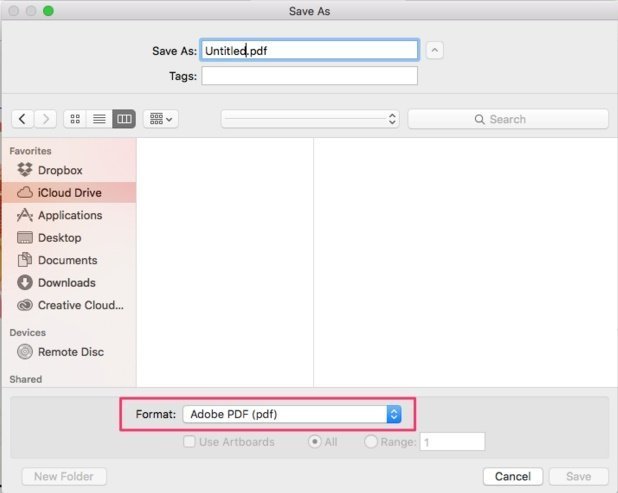Click the back navigation arrow
This screenshot has width=618, height=493.
tap(23, 119)
